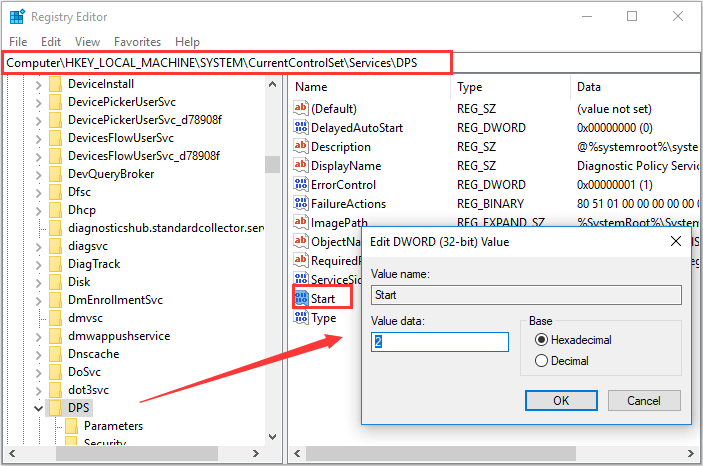The image size is (703, 466).
Task: Click the DPS folder icon
Action: coord(55,408)
